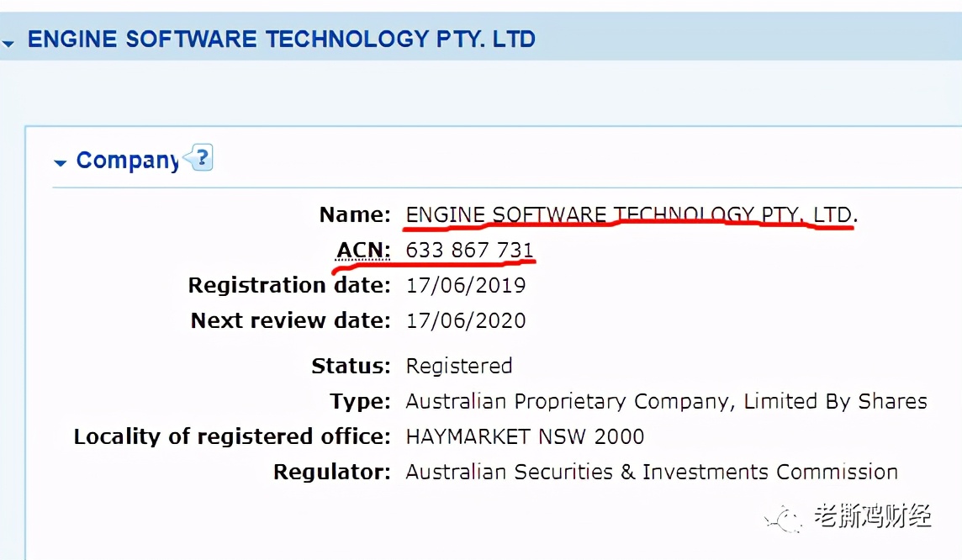This screenshot has width=962, height=560.
Task: Open the Company help question-mark icon
Action: click(199, 157)
